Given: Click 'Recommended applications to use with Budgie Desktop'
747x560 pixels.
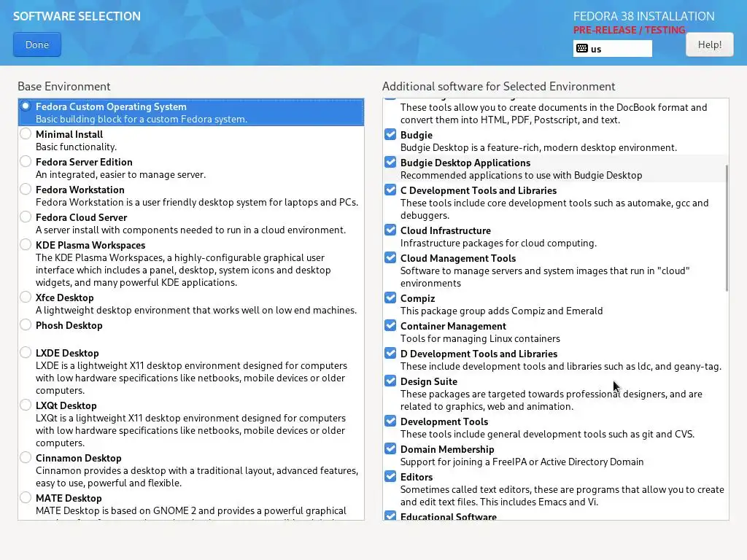Looking at the screenshot, I should pyautogui.click(x=521, y=175).
